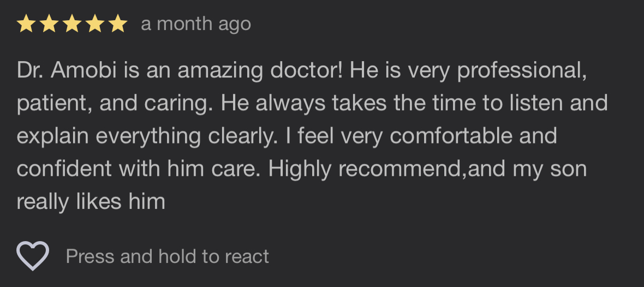Click the last line "really likes him"
This screenshot has height=287, width=644.
[x=91, y=201]
